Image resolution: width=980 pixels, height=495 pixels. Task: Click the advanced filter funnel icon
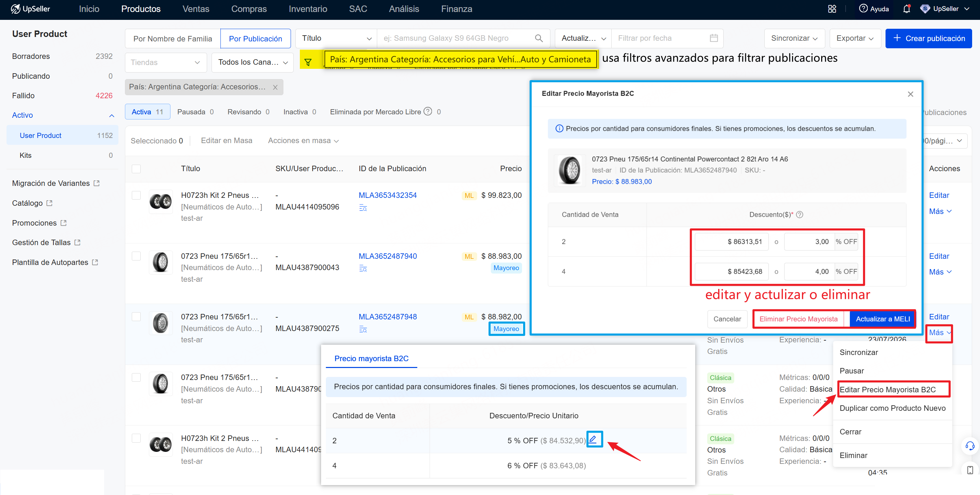(308, 62)
